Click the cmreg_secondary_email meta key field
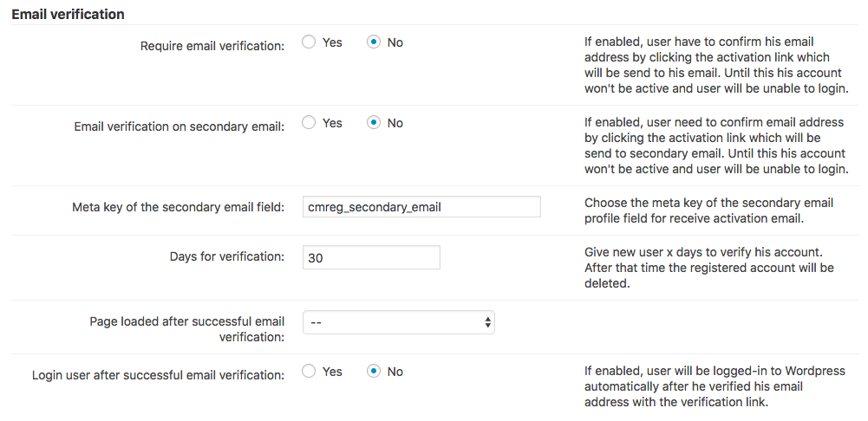 pos(421,207)
